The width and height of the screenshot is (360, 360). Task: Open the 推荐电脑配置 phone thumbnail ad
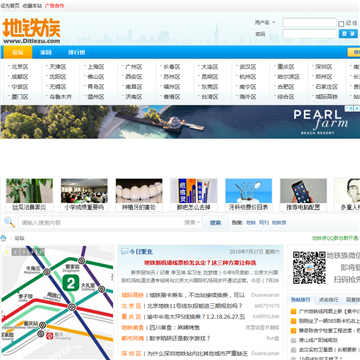click(303, 195)
